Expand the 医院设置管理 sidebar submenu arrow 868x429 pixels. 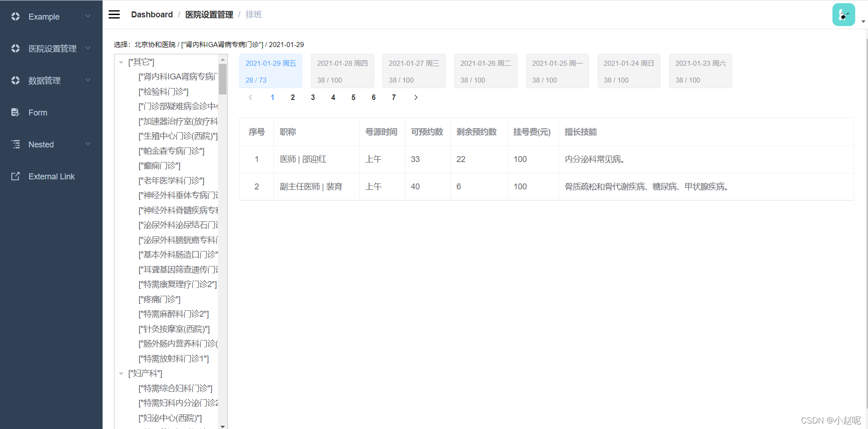point(88,48)
